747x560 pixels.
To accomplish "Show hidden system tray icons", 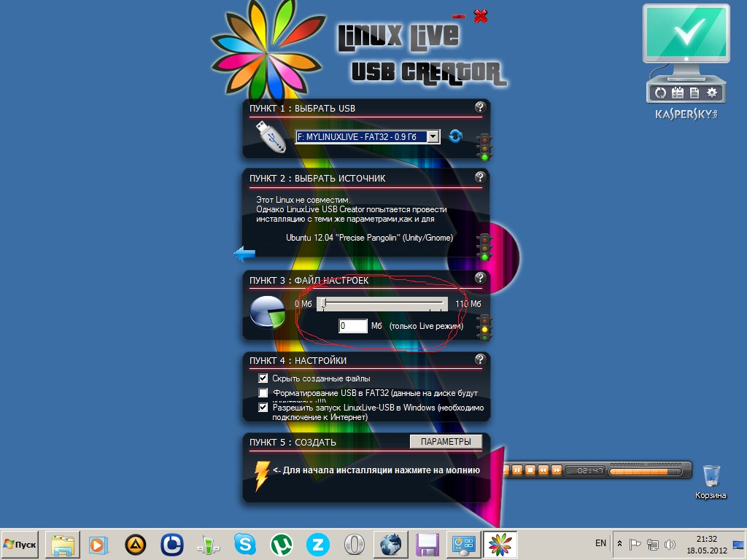I will [619, 543].
